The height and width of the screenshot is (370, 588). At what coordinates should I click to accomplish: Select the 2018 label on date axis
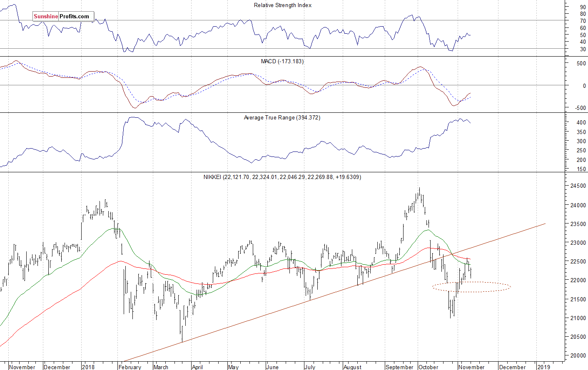click(x=88, y=367)
